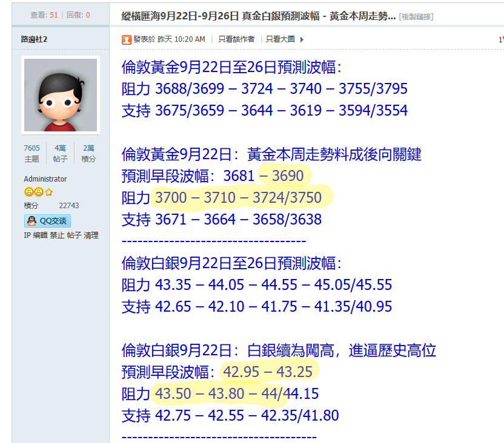Open the 4萬 帖子 count link
The height and width of the screenshot is (443, 504).
60,148
